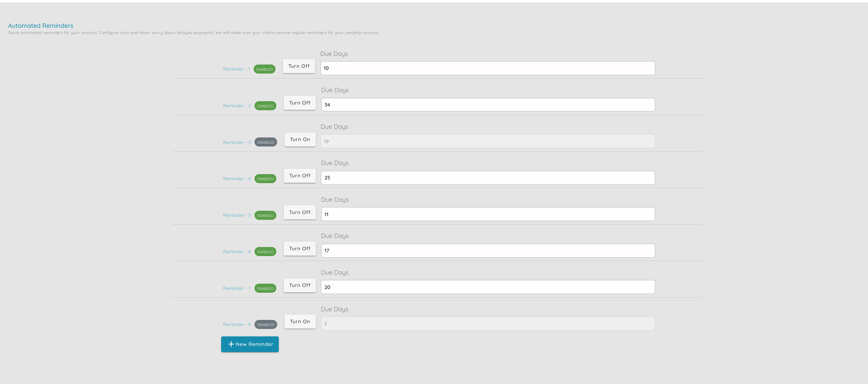868x384 pixels.
Task: Click the DISABLED badge on Reminder - 8
Action: [x=266, y=324]
